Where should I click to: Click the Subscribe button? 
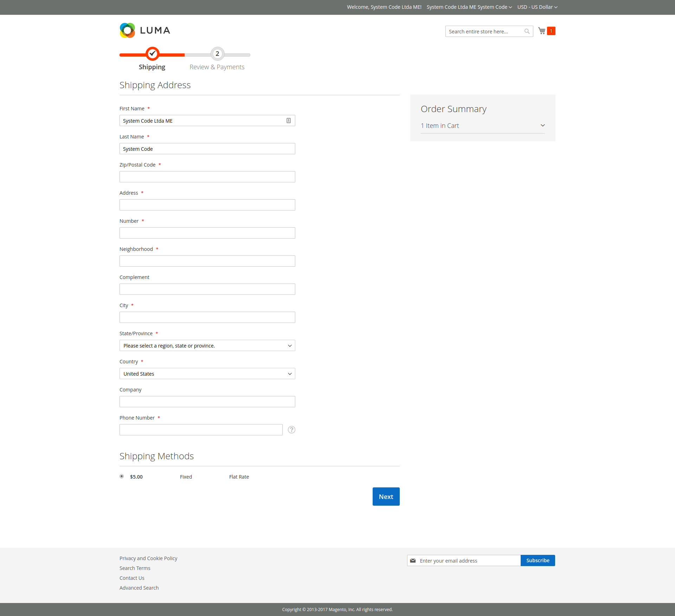(x=538, y=560)
